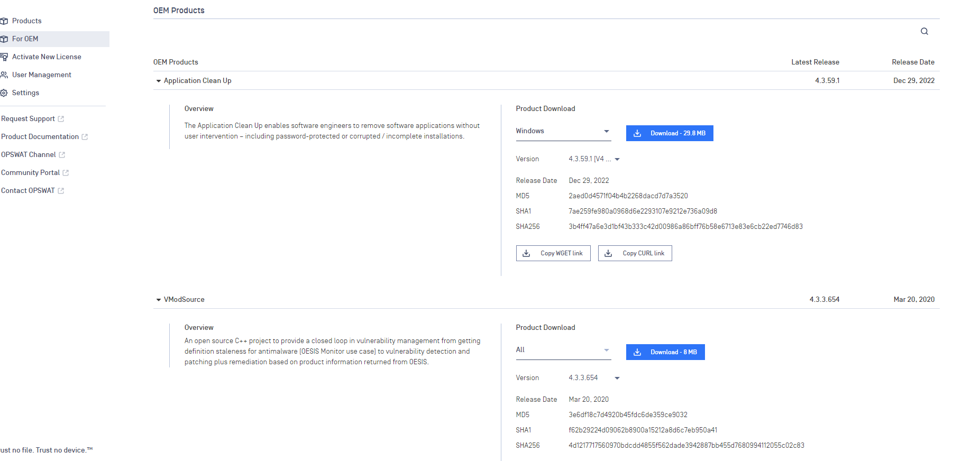Click download icon in Copy WGET button

coord(526,253)
